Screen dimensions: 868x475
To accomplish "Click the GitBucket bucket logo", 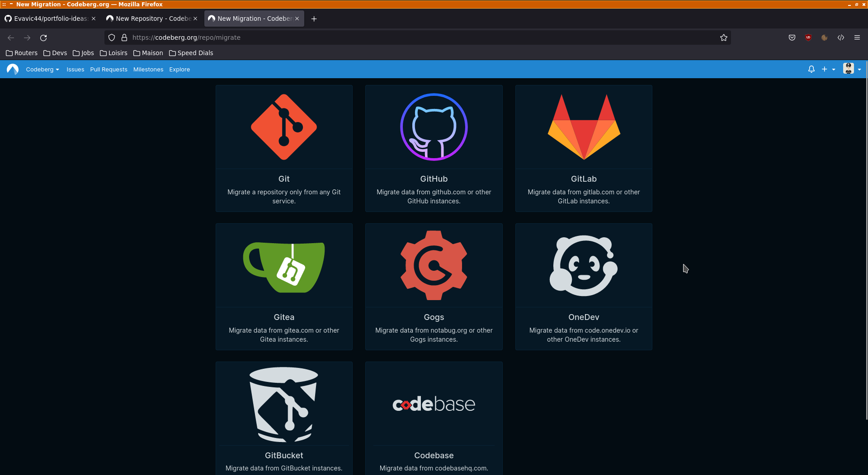I will (284, 404).
